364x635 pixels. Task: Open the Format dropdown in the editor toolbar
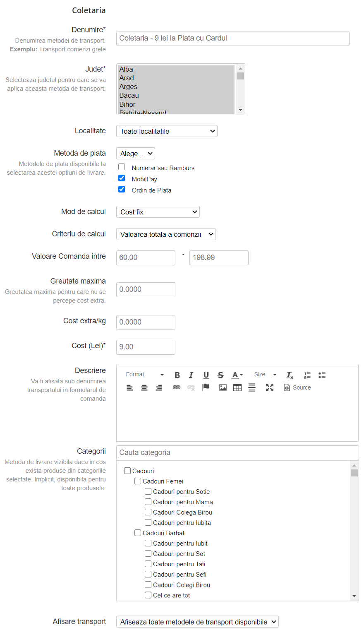[x=145, y=375]
